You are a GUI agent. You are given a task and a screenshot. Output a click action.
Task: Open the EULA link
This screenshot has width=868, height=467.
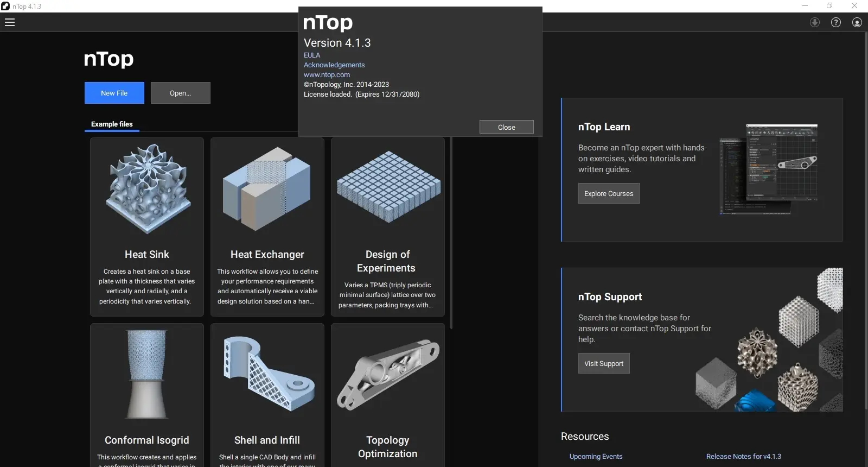(x=312, y=55)
